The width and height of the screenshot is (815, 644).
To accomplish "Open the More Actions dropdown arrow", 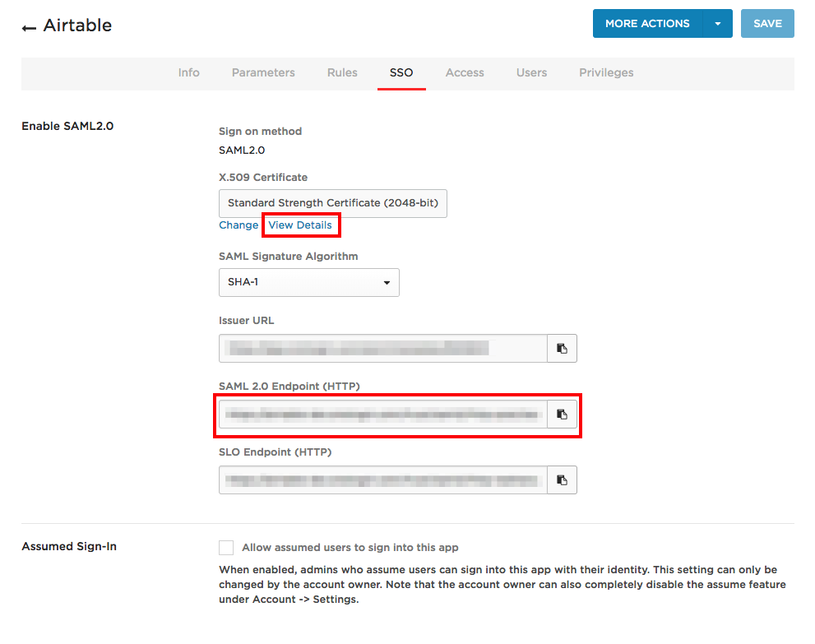I will click(x=718, y=23).
